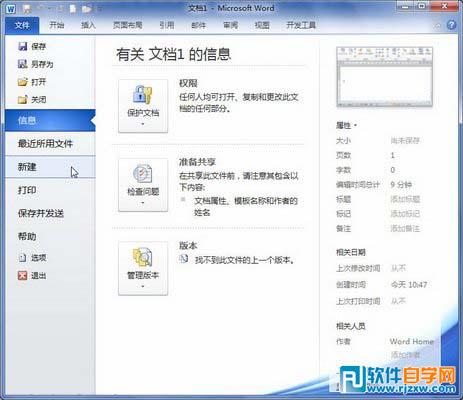Click 添加标记 to add tags
The width and height of the screenshot is (463, 400).
405,214
